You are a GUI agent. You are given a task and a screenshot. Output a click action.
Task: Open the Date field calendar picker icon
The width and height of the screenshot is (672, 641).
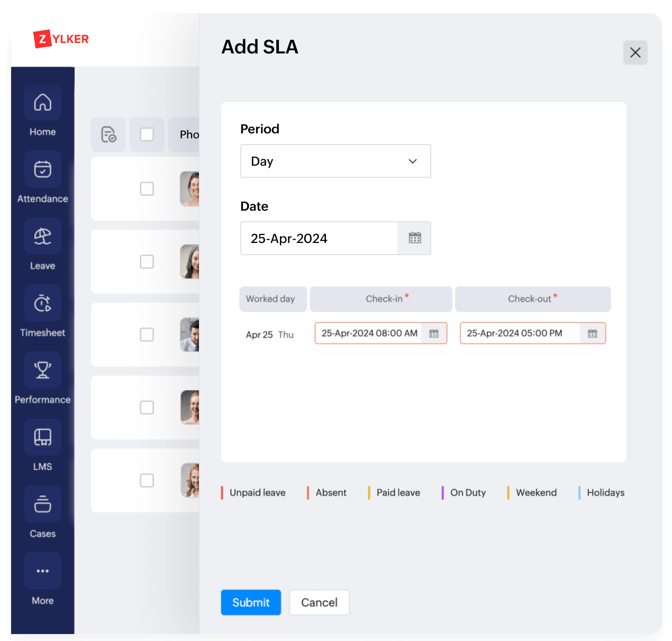coord(414,238)
